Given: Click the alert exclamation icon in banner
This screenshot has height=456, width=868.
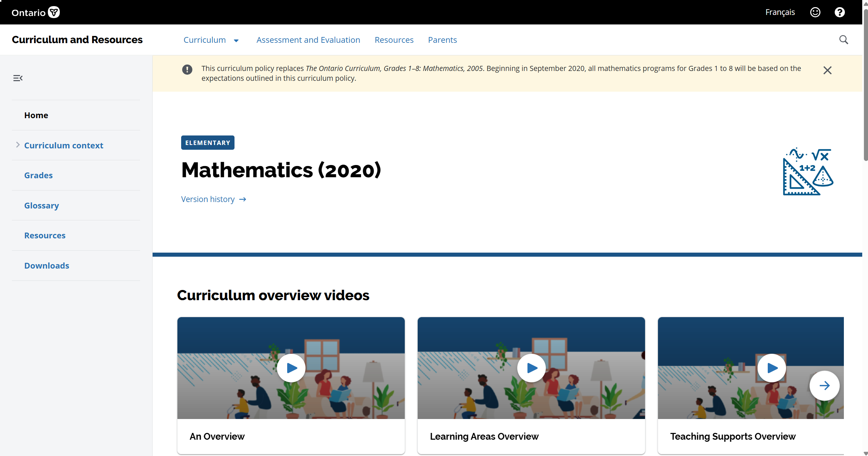Looking at the screenshot, I should click(x=187, y=70).
